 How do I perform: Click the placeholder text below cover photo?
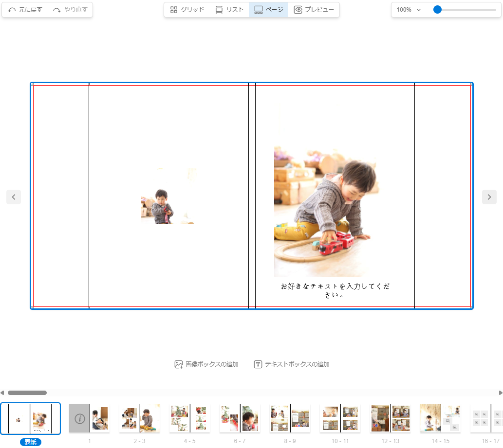point(335,290)
